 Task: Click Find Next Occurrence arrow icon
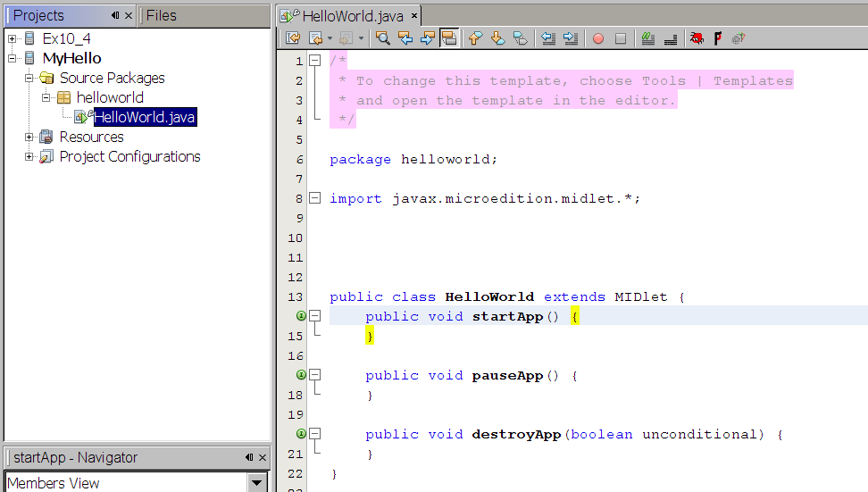click(427, 38)
